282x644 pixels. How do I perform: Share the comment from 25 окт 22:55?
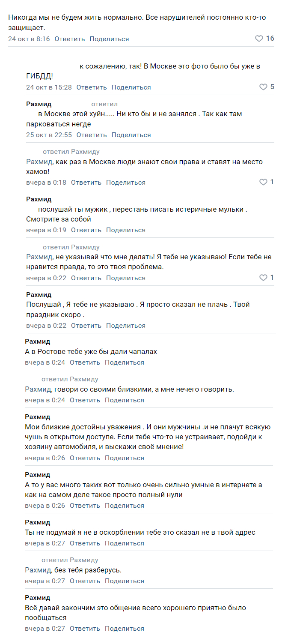[x=131, y=135]
